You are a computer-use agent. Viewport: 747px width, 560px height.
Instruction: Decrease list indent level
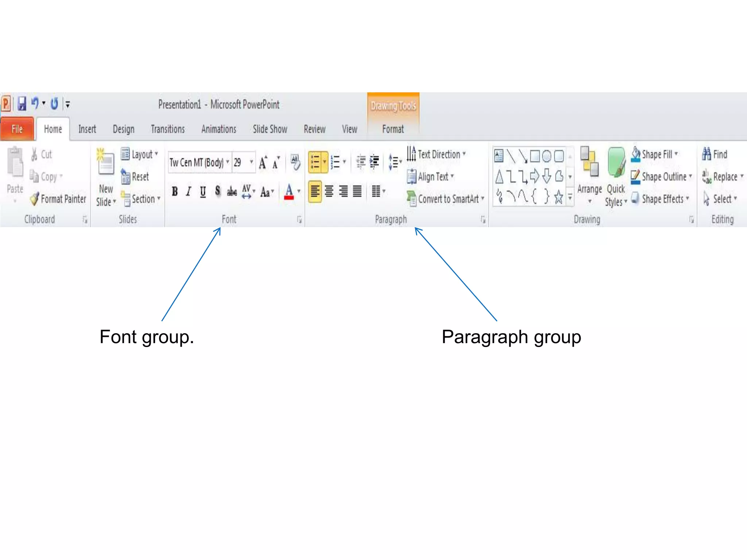tap(361, 162)
